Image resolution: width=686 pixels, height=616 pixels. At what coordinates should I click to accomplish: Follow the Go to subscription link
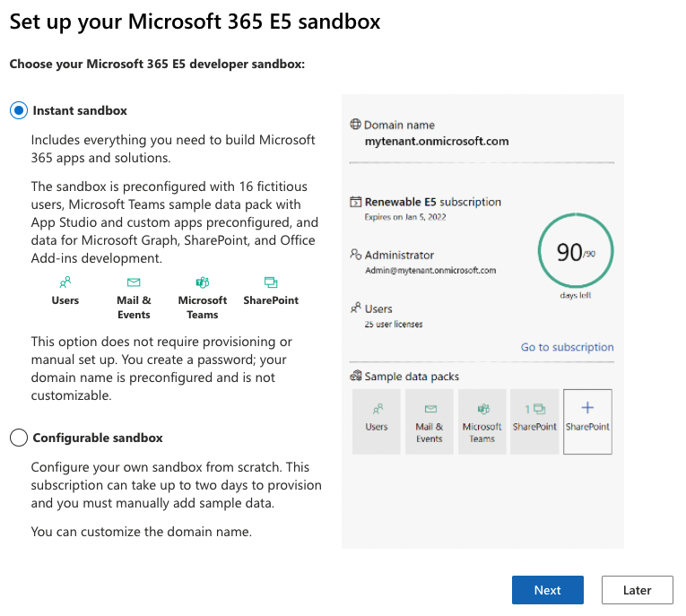point(567,347)
